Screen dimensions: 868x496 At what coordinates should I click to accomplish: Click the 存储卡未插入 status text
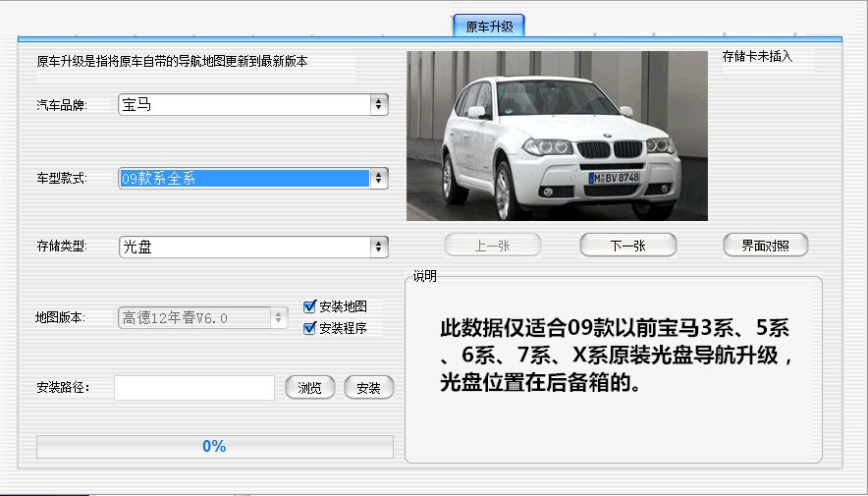point(757,56)
